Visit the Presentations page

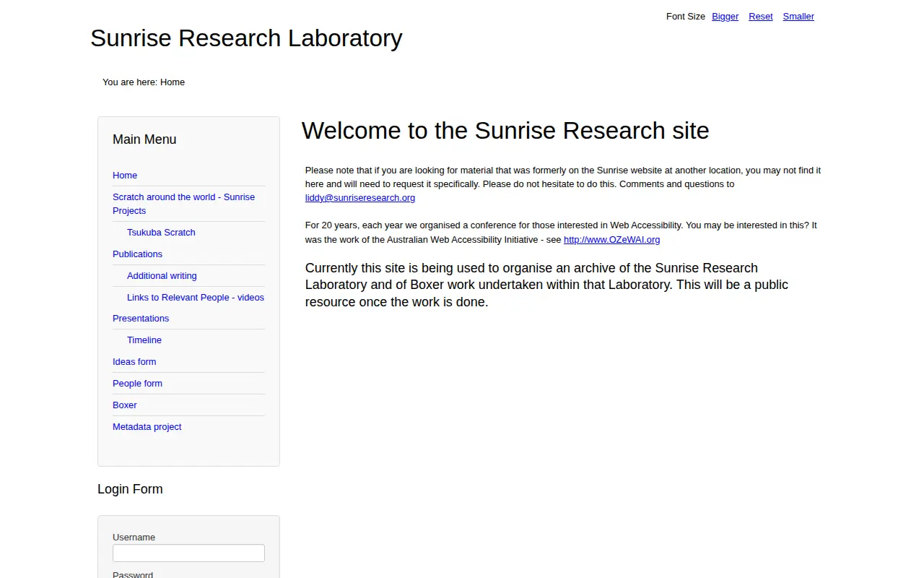click(x=141, y=319)
